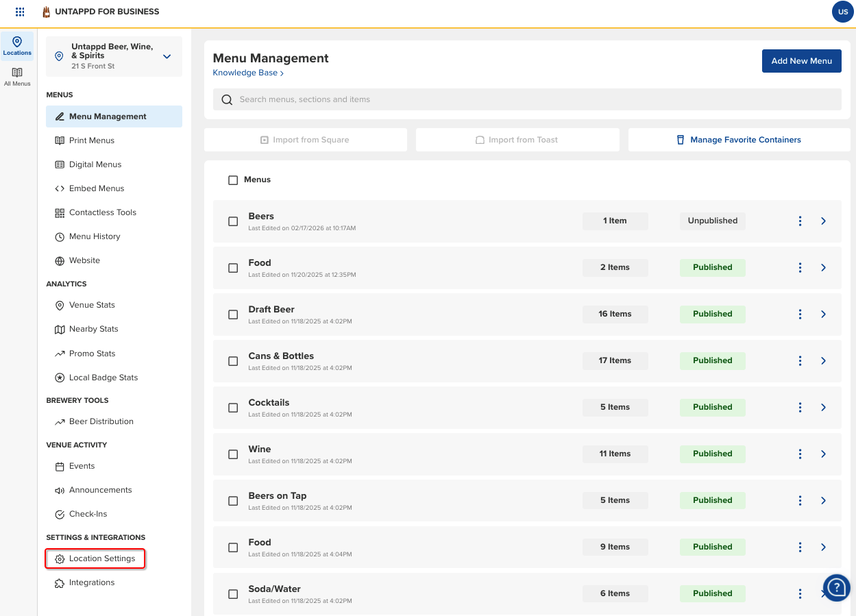Image resolution: width=856 pixels, height=616 pixels.
Task: Open Venue Stats in the Analytics section
Action: point(91,305)
